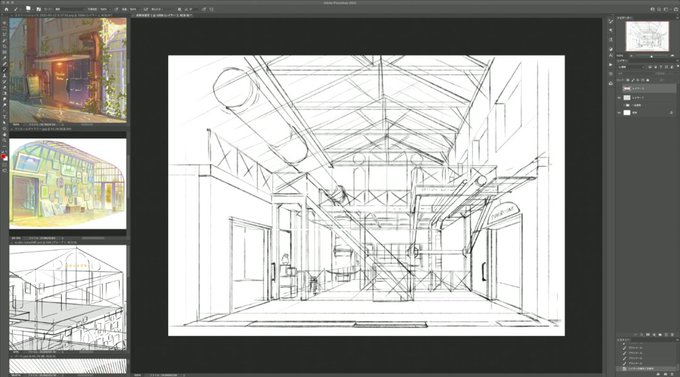Open the layer filter kind dropdown
The height and width of the screenshot is (377, 680).
point(631,67)
